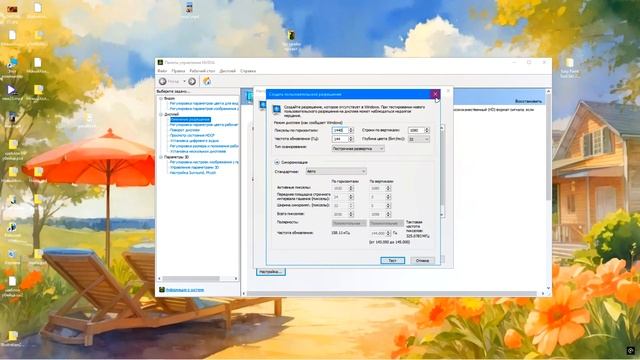The image size is (640, 360).
Task: Click the Отмена button
Action: tap(422, 260)
